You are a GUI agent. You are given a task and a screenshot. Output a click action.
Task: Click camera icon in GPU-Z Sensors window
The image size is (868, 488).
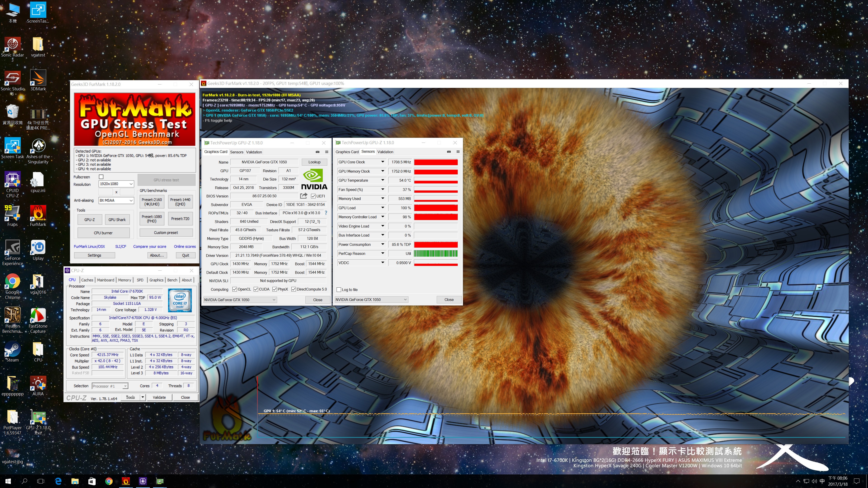(x=449, y=152)
